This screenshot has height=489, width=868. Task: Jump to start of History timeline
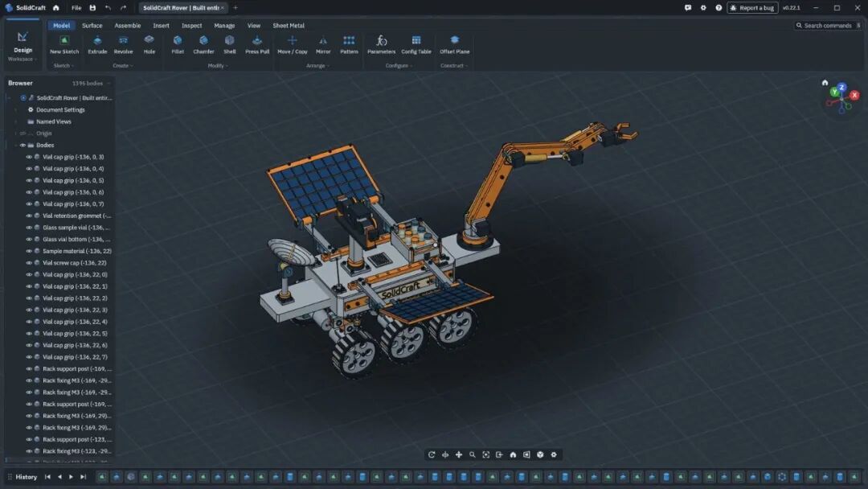47,477
